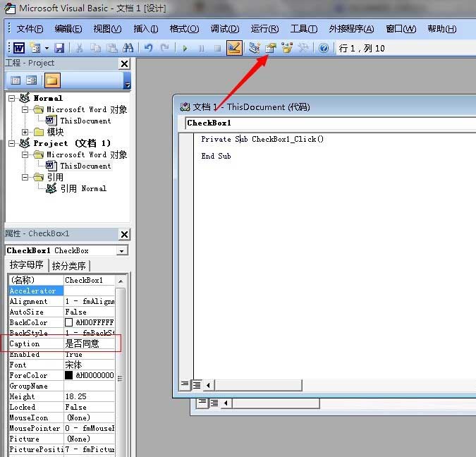Click the black ForeColor swatch
This screenshot has width=476, height=457.
(x=69, y=375)
